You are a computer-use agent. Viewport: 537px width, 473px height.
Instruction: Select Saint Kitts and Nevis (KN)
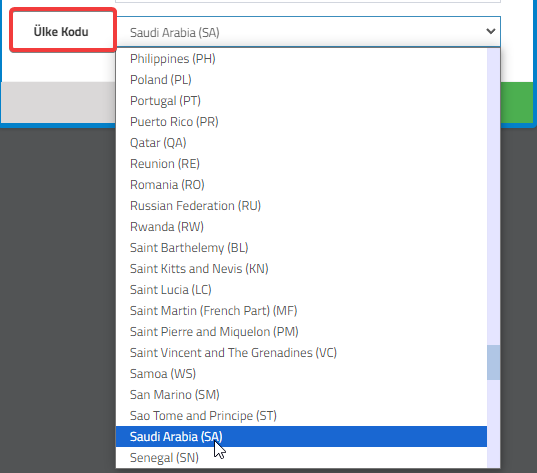(x=301, y=269)
